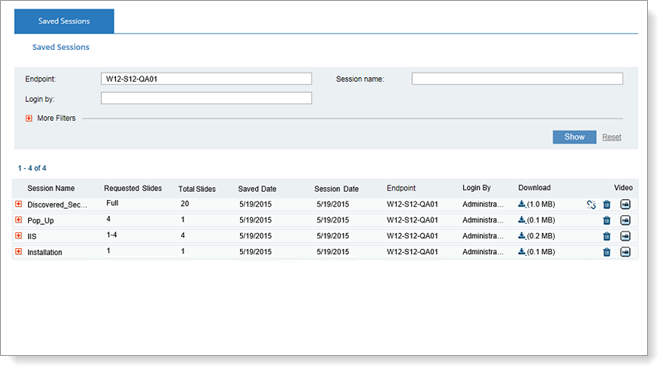Click the link icon in Discovered_Sec row
The image size is (666, 374).
(x=591, y=205)
